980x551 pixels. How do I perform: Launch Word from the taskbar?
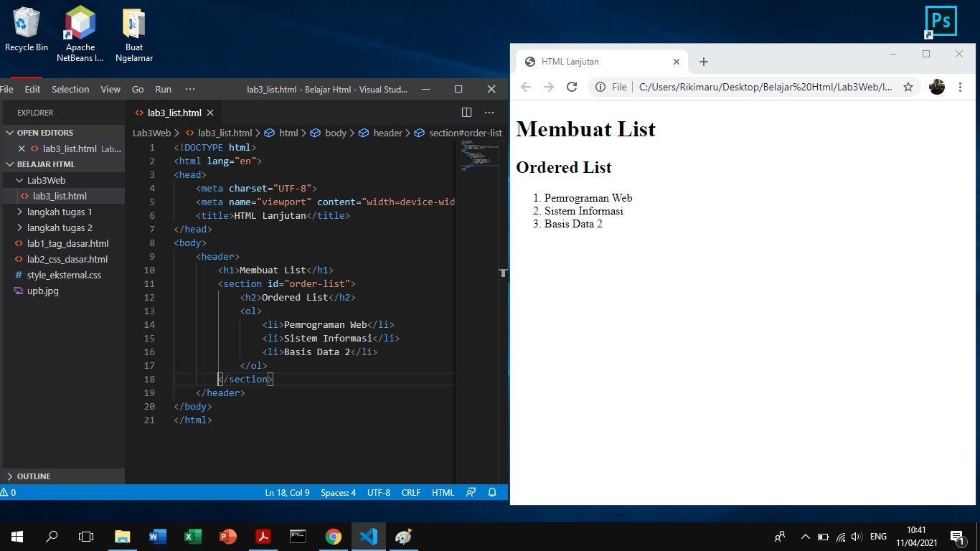pyautogui.click(x=158, y=536)
